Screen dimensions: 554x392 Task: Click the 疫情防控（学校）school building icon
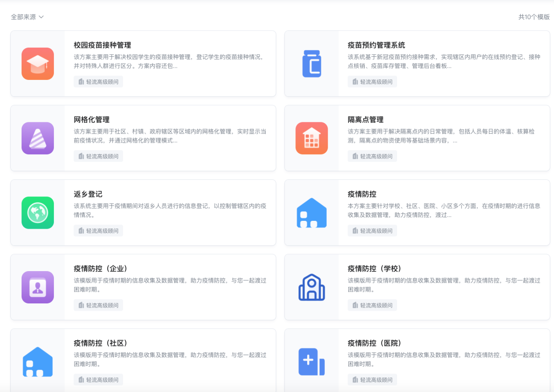pyautogui.click(x=311, y=287)
